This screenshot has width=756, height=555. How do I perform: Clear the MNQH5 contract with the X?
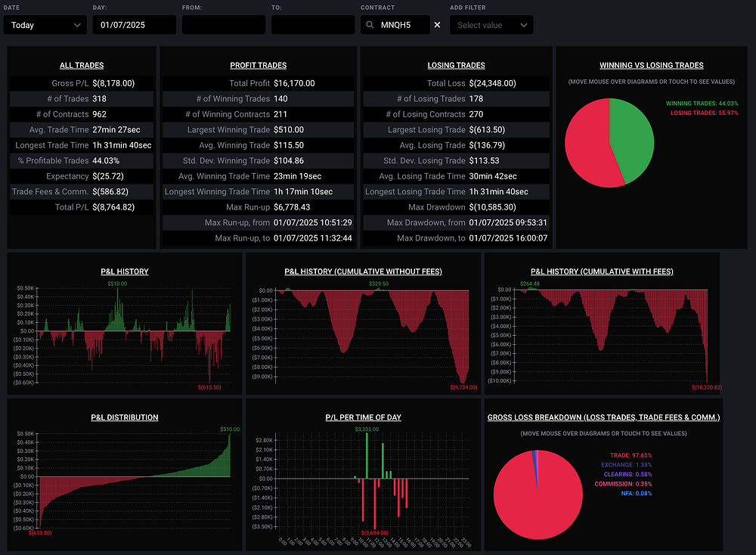tap(437, 25)
